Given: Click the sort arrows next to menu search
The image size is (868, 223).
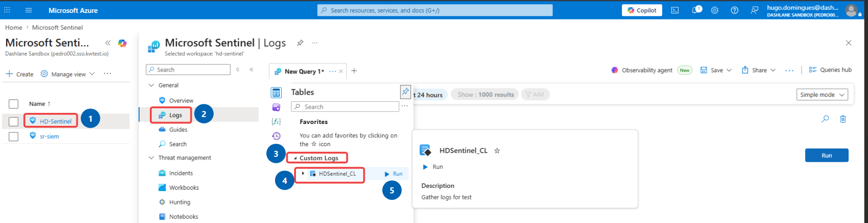Looking at the screenshot, I should [238, 69].
